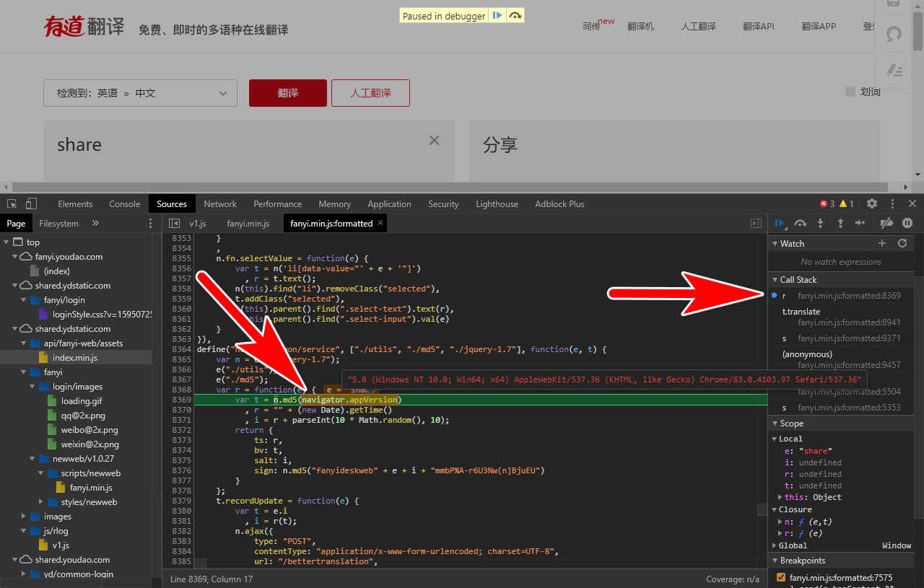This screenshot has width=924, height=588.
Task: Switch to the Network tab
Action: coord(219,204)
